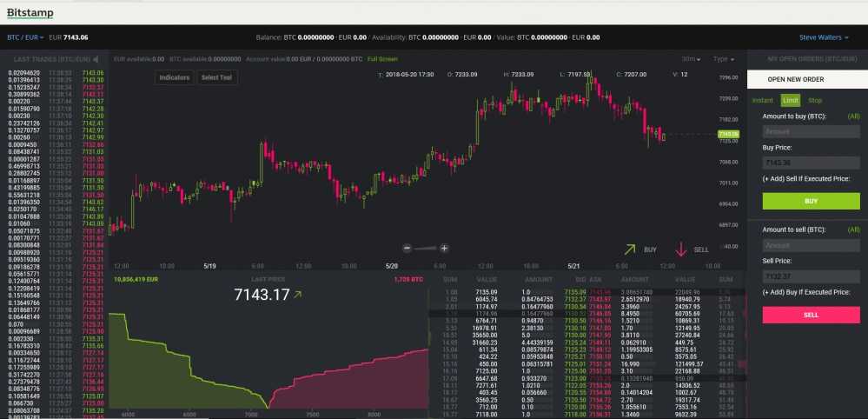Click the chart zoom in plus icon
The image size is (868, 419).
coord(444,248)
